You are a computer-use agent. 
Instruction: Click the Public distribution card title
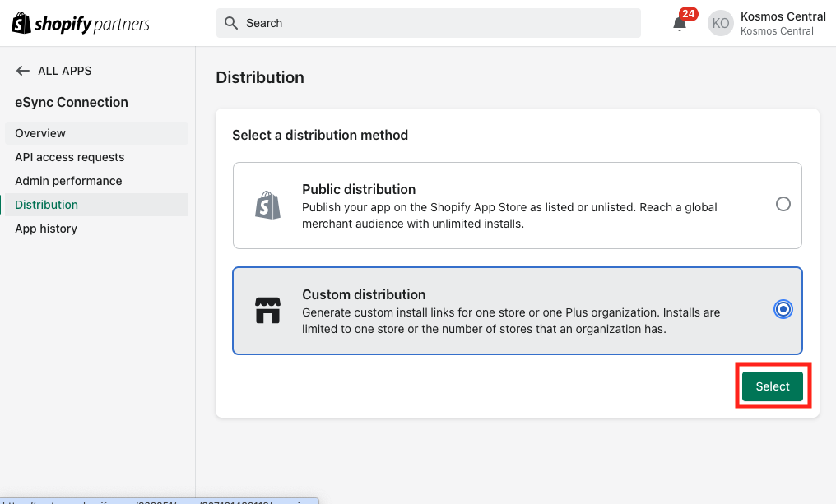tap(359, 189)
